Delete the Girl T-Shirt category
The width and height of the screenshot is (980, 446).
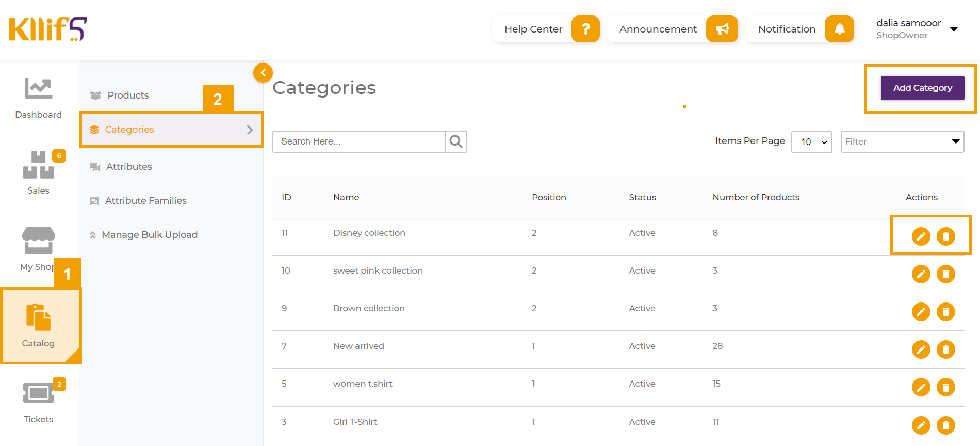(x=945, y=425)
